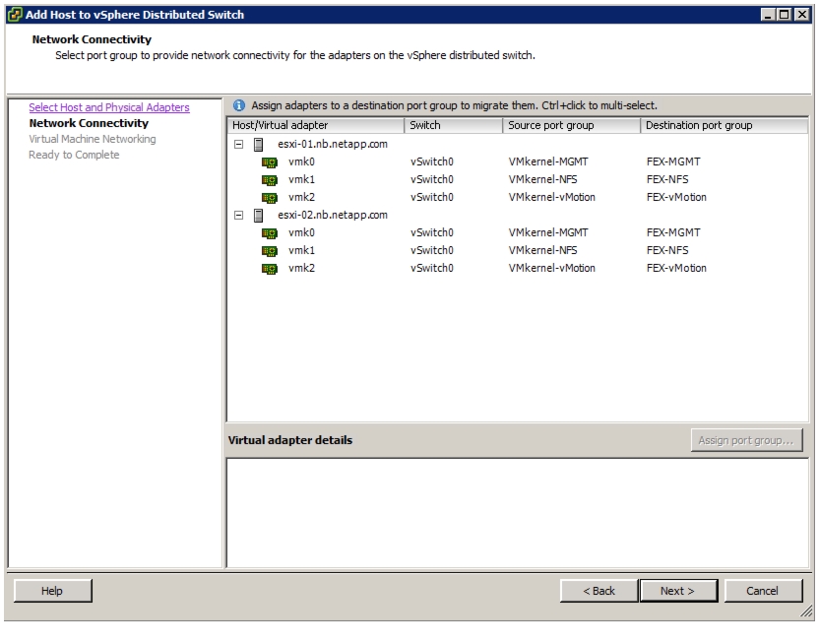Select vmk1 label under esxi-01
819x644 pixels.
pyautogui.click(x=301, y=179)
